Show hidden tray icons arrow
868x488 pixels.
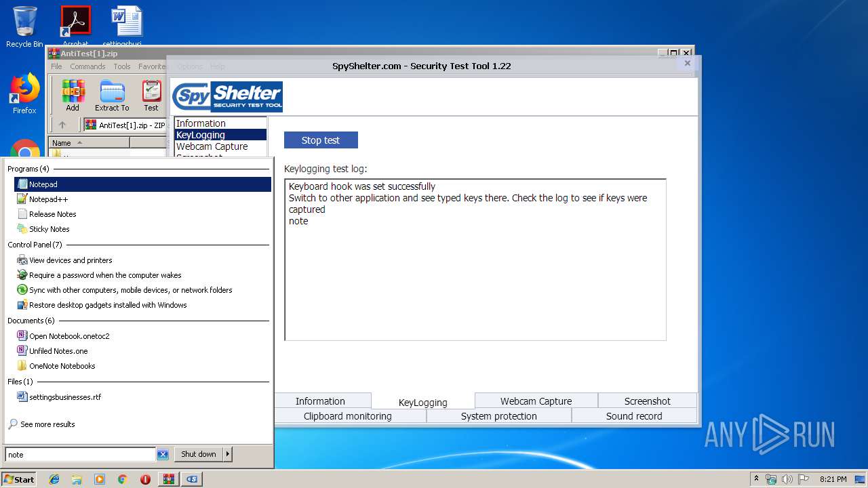pyautogui.click(x=757, y=479)
